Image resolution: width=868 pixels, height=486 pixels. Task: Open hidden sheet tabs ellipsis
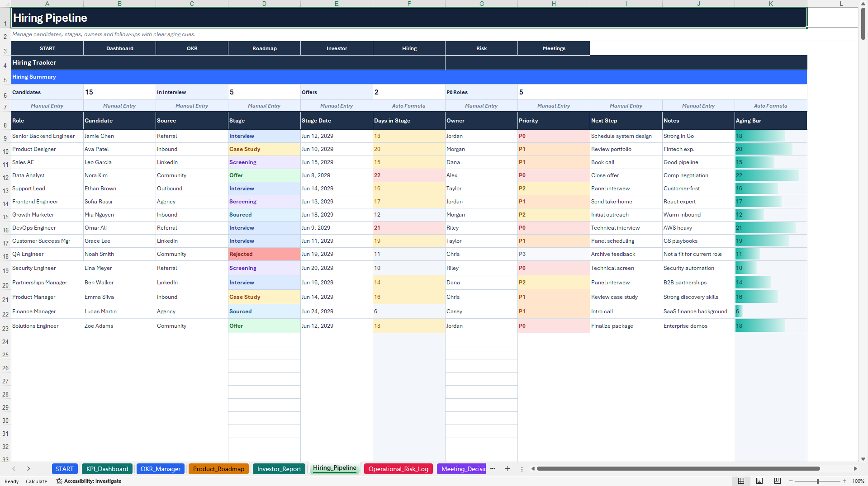coord(493,469)
